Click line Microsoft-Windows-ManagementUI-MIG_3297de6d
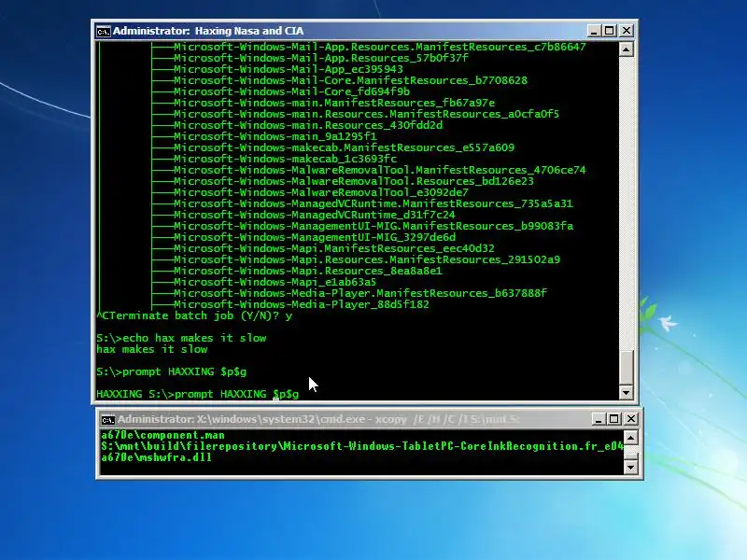 click(x=315, y=237)
